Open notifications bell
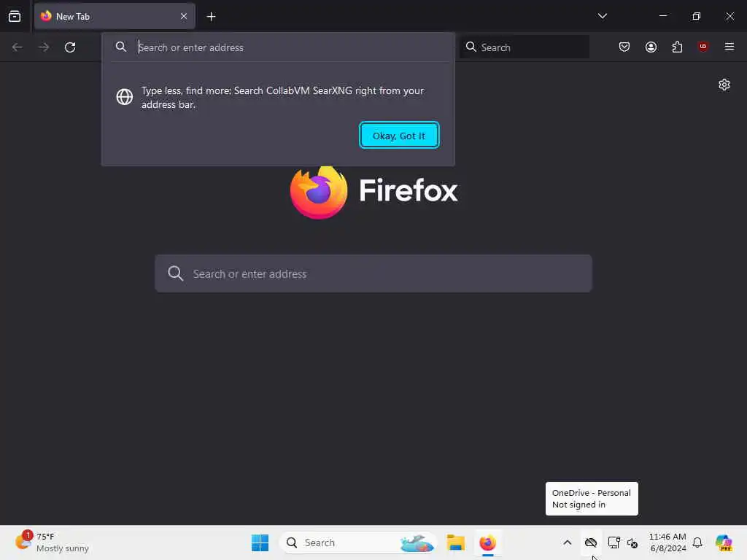Viewport: 747px width, 560px height. point(697,542)
